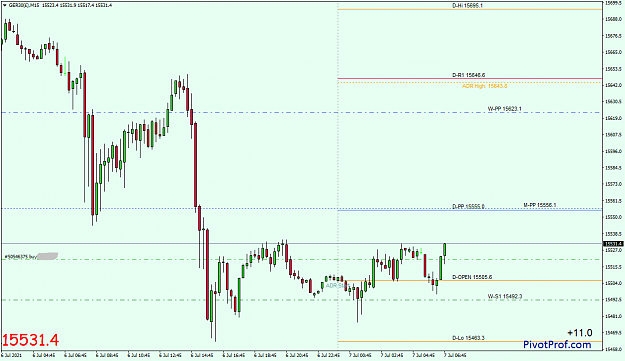The width and height of the screenshot is (625, 361).
Task: Click the large red 15531.4 price readout
Action: click(x=30, y=340)
